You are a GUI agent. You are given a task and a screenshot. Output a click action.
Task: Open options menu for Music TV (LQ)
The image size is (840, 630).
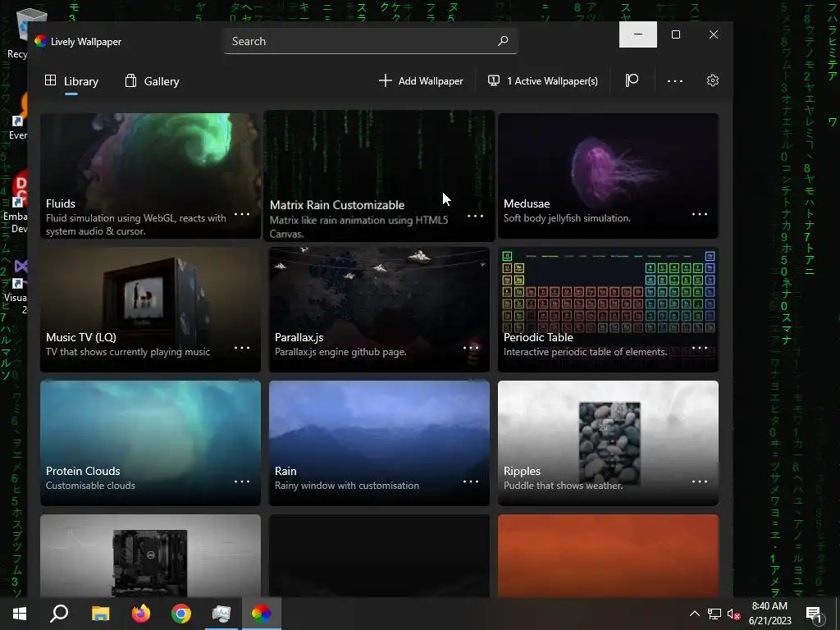pos(242,348)
